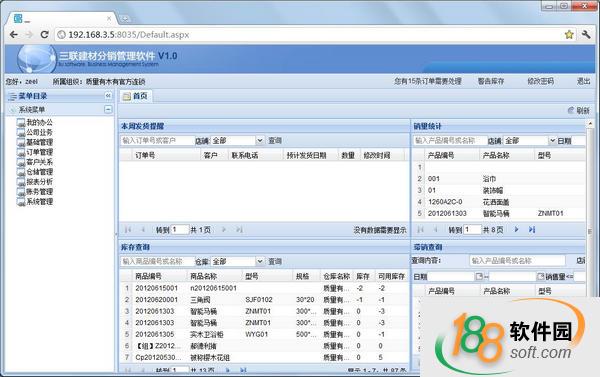Image resolution: width=600 pixels, height=377 pixels.
Task: Open the 店铺 dropdown in 销量统计
Action: (552, 141)
